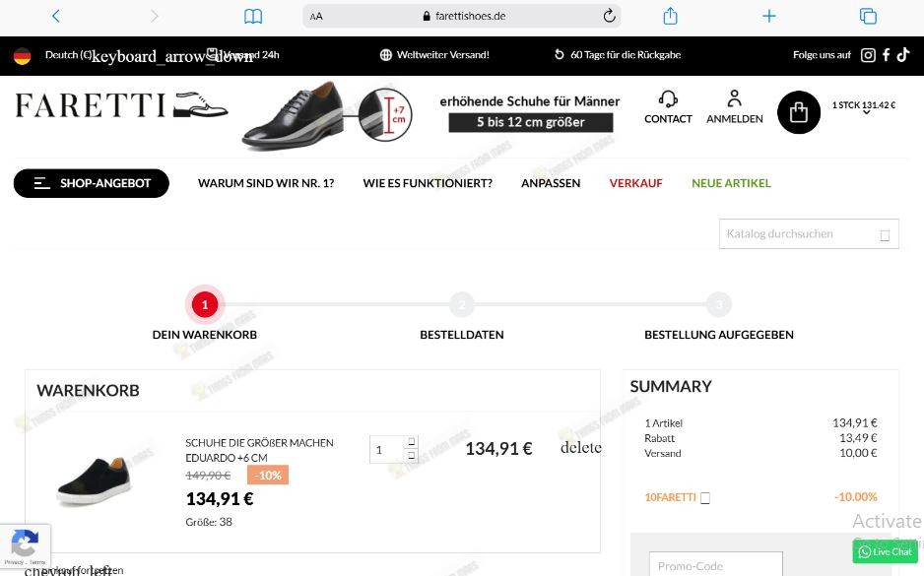Open the SHOP-ANGEBOT menu

coord(91,183)
